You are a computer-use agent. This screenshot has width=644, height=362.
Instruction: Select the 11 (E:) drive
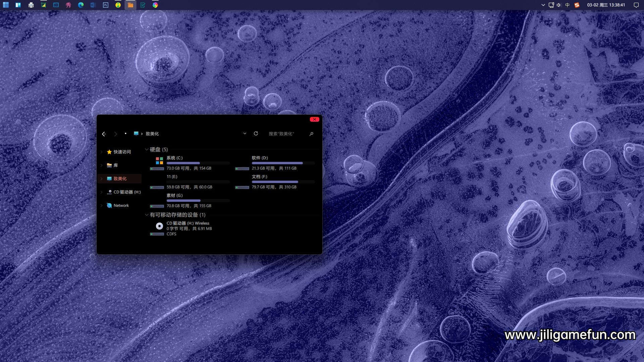190,182
